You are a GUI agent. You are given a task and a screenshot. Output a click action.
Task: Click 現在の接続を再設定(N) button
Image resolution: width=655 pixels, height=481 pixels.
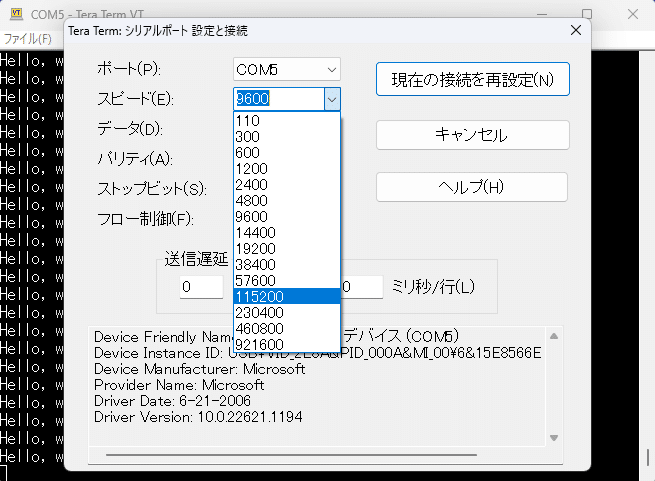tap(472, 79)
